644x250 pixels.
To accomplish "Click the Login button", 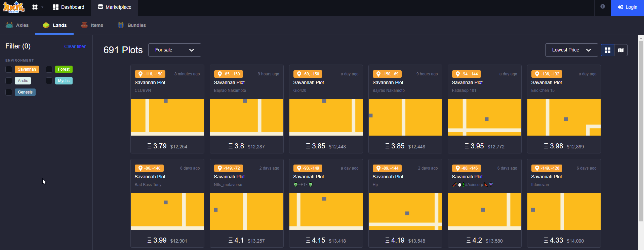I will coord(627,7).
